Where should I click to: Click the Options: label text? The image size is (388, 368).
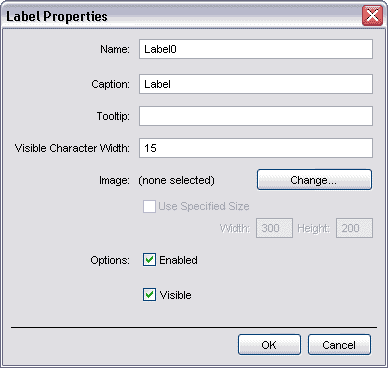(110, 260)
